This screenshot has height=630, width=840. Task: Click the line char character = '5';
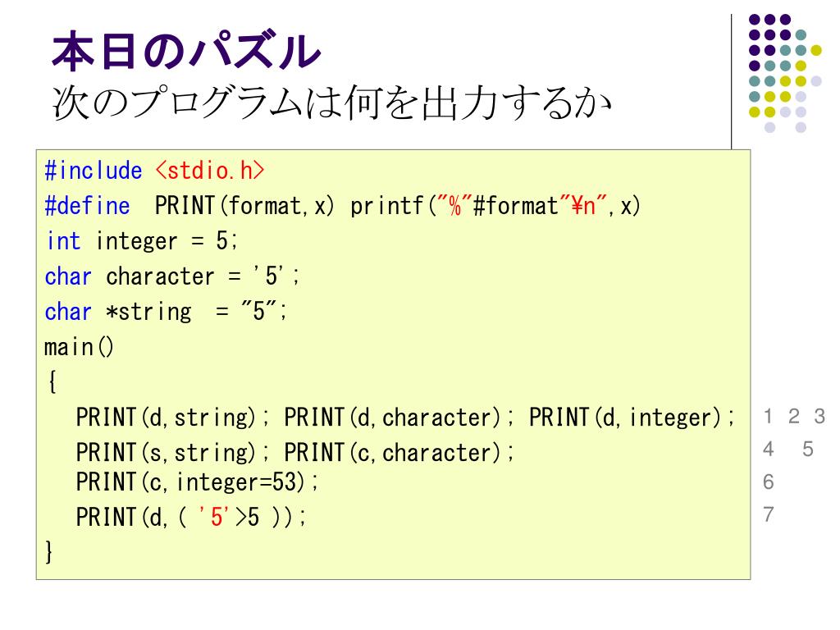[x=172, y=276]
